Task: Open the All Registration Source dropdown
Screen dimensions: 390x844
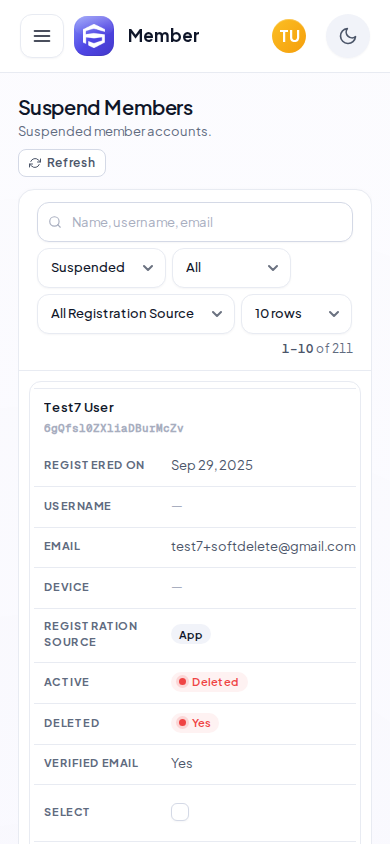Action: coord(136,314)
